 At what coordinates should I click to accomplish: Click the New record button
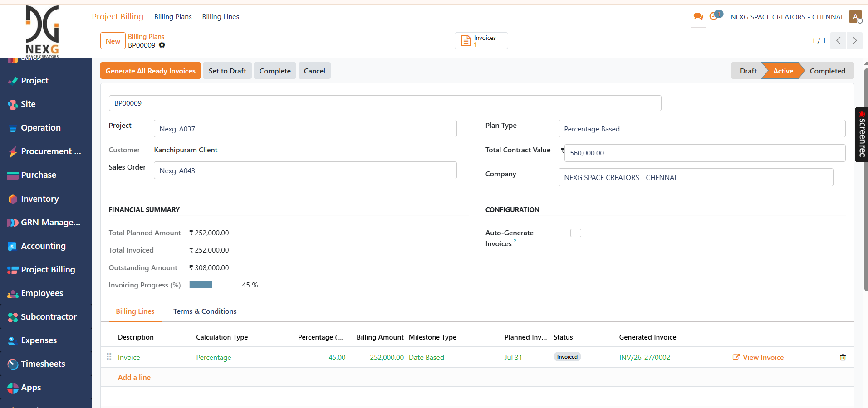(113, 41)
